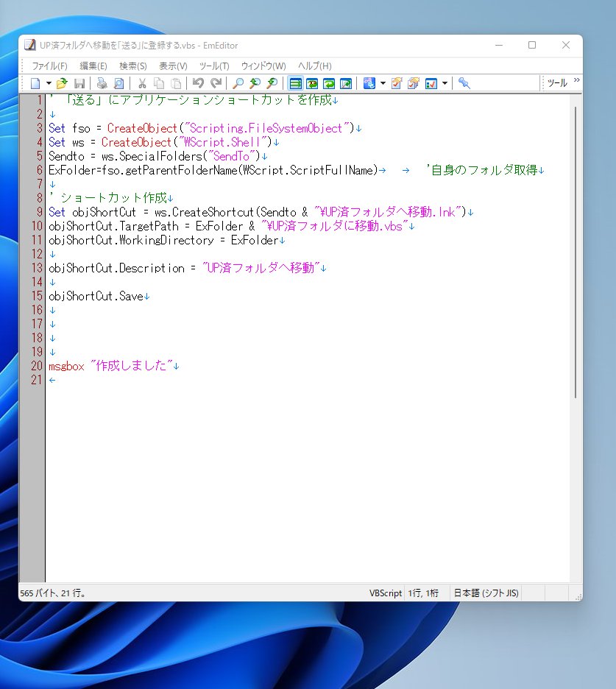The image size is (616, 689).
Task: Click objShortCut.Description on line 13
Action: pyautogui.click(x=117, y=268)
